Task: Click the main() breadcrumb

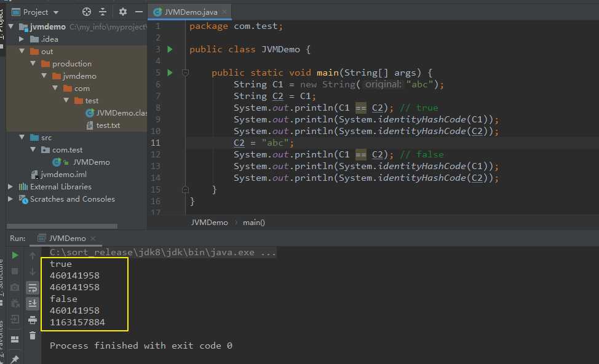Action: 253,223
